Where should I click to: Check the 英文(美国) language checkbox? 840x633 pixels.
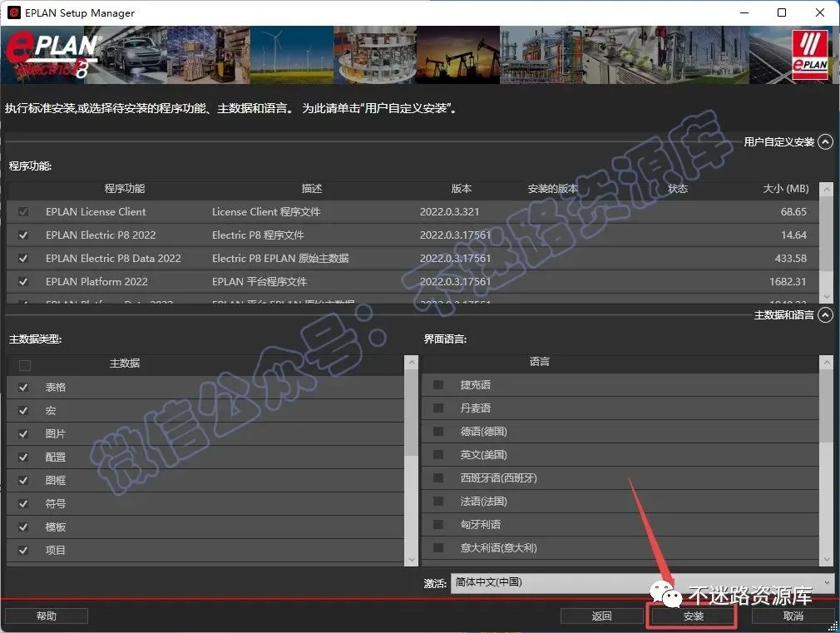438,454
